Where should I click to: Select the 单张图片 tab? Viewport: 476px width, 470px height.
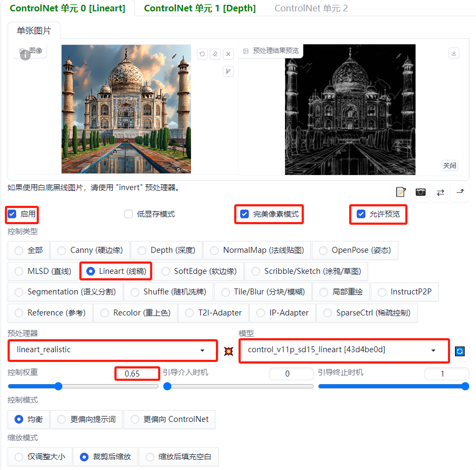[33, 31]
